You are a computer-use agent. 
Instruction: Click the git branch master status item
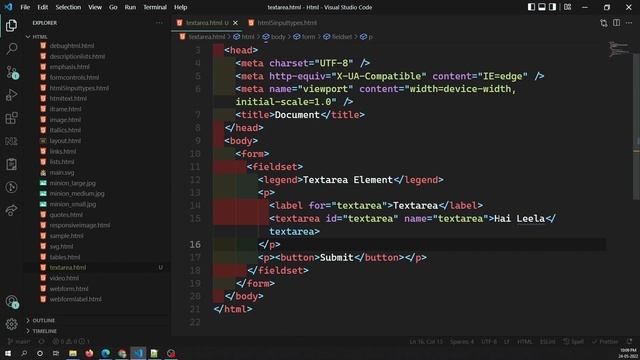(x=19, y=341)
